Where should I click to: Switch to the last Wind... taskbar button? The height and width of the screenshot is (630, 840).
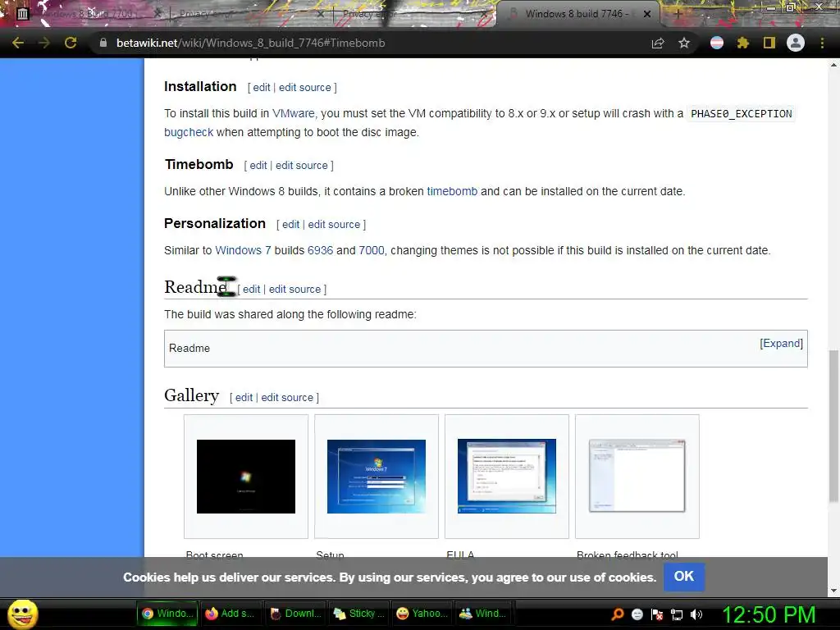pos(483,614)
